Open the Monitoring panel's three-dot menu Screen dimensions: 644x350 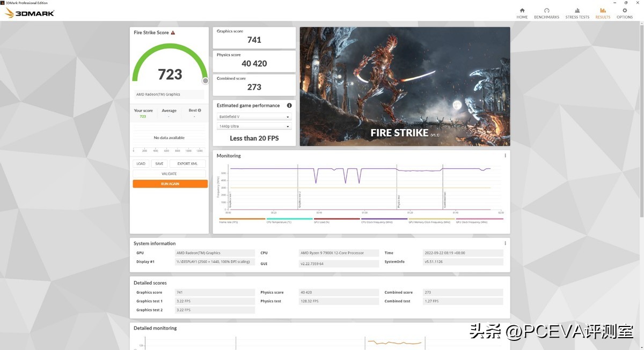click(x=505, y=155)
